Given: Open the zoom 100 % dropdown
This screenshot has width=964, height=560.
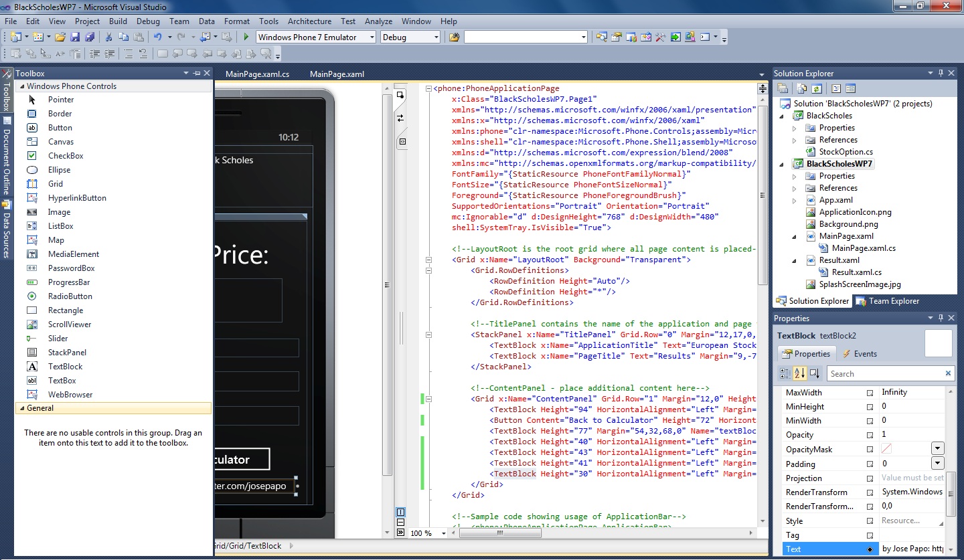Looking at the screenshot, I should (445, 533).
